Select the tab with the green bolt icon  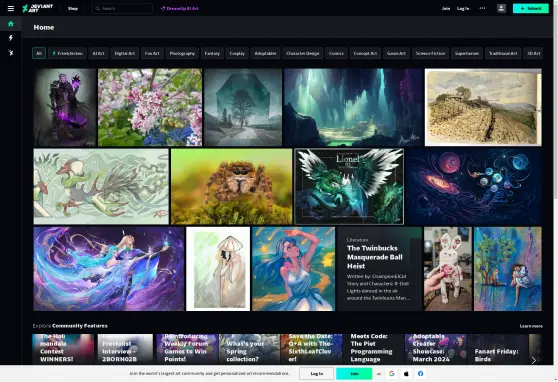tap(67, 53)
